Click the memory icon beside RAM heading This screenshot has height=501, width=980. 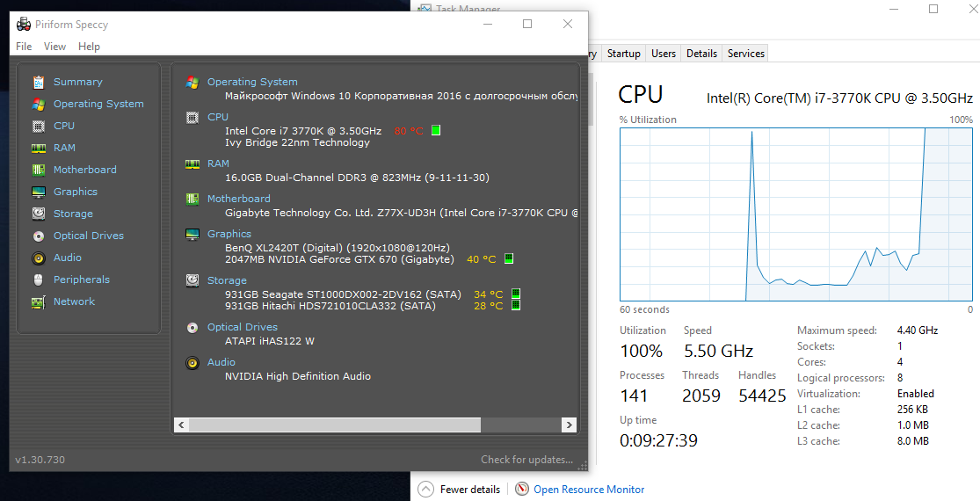click(192, 163)
